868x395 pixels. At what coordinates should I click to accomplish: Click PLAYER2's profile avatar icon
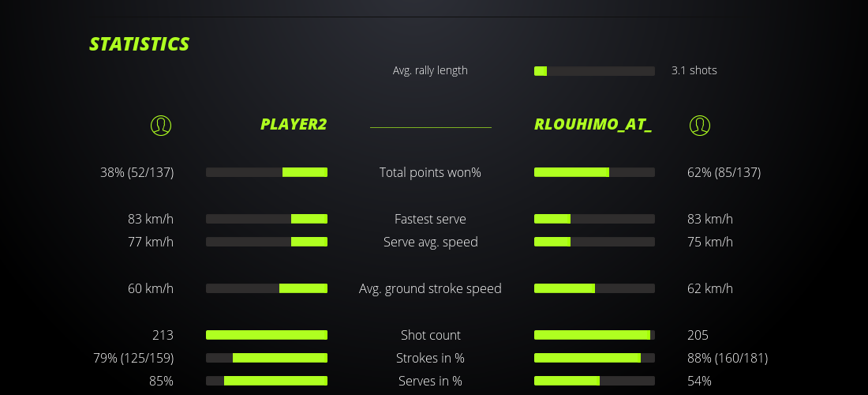(x=161, y=125)
